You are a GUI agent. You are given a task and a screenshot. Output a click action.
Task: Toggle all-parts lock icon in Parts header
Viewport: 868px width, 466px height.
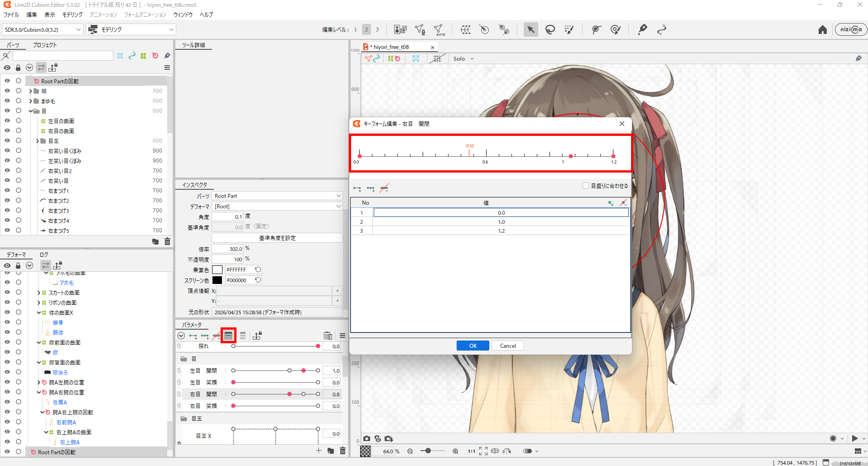(x=18, y=67)
